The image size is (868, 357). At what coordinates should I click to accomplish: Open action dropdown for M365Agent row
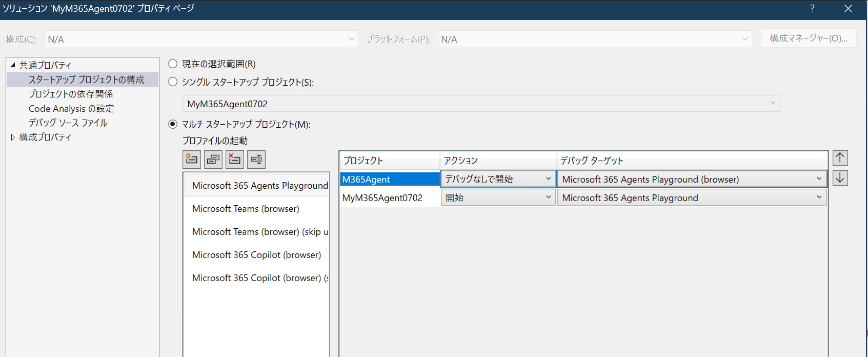tap(498, 179)
